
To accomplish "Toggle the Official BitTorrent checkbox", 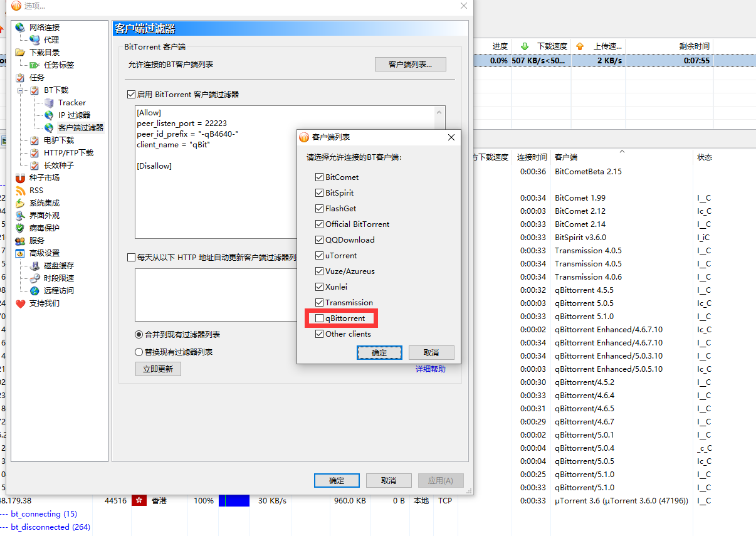I will pyautogui.click(x=320, y=224).
